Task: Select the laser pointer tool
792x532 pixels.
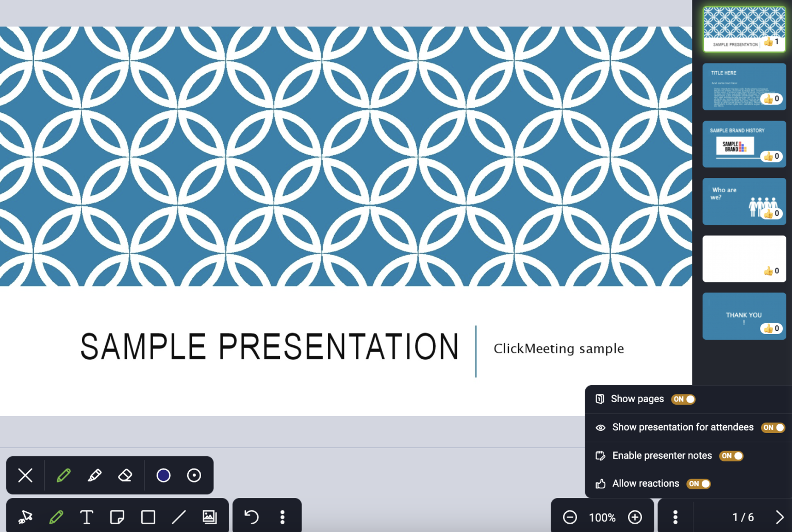Action: 25,517
